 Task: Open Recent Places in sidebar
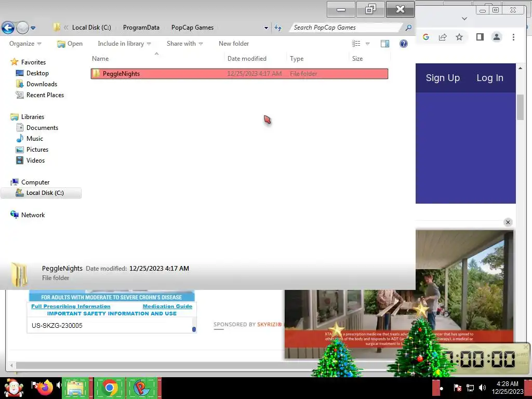45,95
